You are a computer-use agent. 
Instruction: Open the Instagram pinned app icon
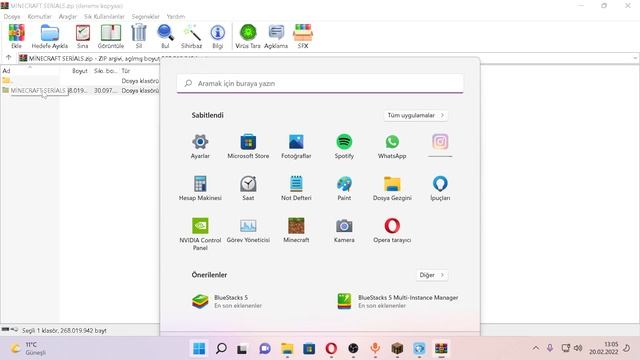[440, 142]
